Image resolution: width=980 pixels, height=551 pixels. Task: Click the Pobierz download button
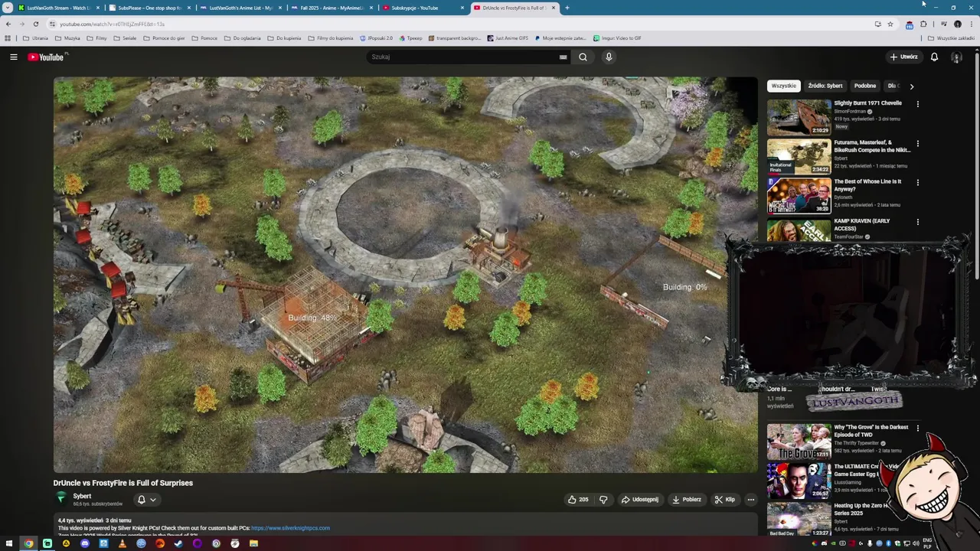(x=687, y=500)
